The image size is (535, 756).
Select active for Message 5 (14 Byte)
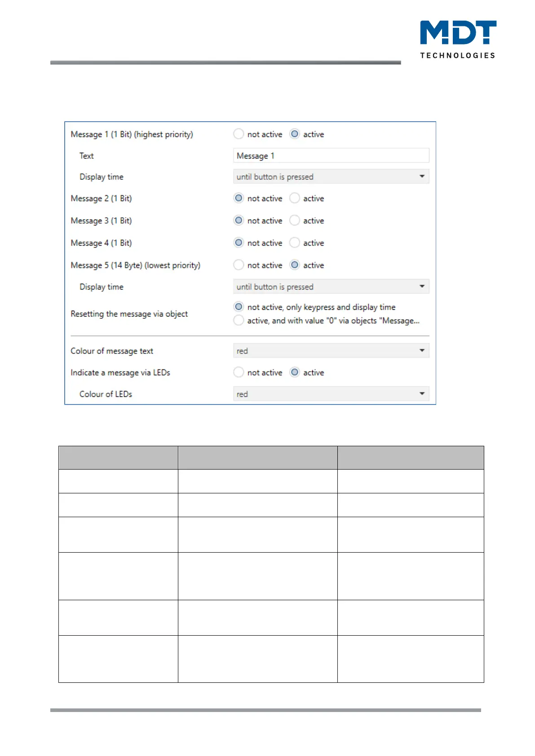click(295, 265)
